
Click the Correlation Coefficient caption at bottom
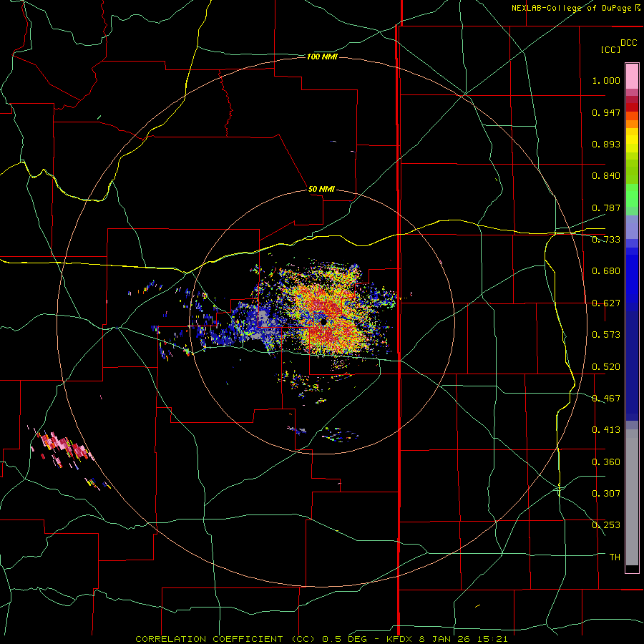pyautogui.click(x=321, y=639)
